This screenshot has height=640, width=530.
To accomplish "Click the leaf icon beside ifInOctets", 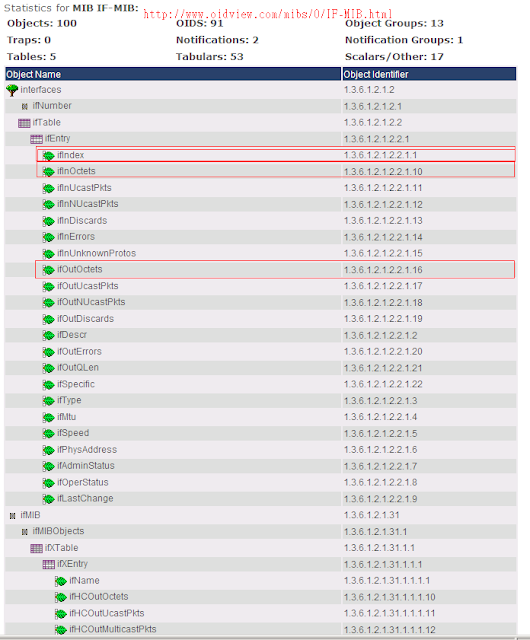I will 49,172.
